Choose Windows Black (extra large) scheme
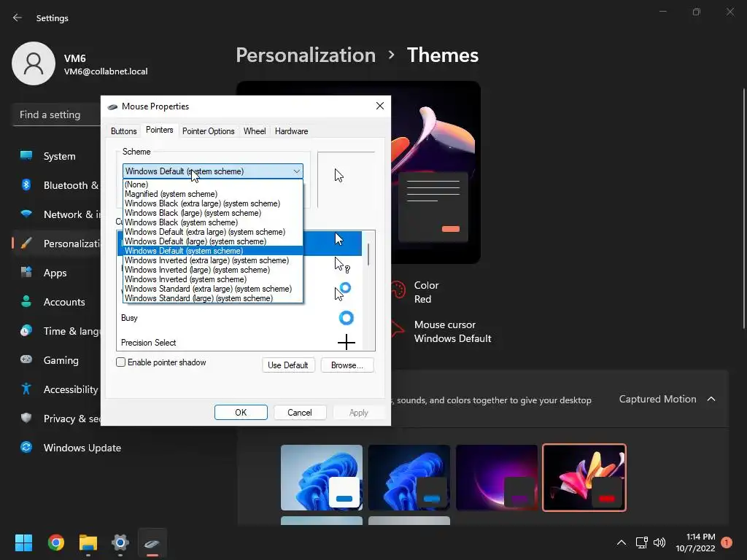This screenshot has width=747, height=560. 212,203
